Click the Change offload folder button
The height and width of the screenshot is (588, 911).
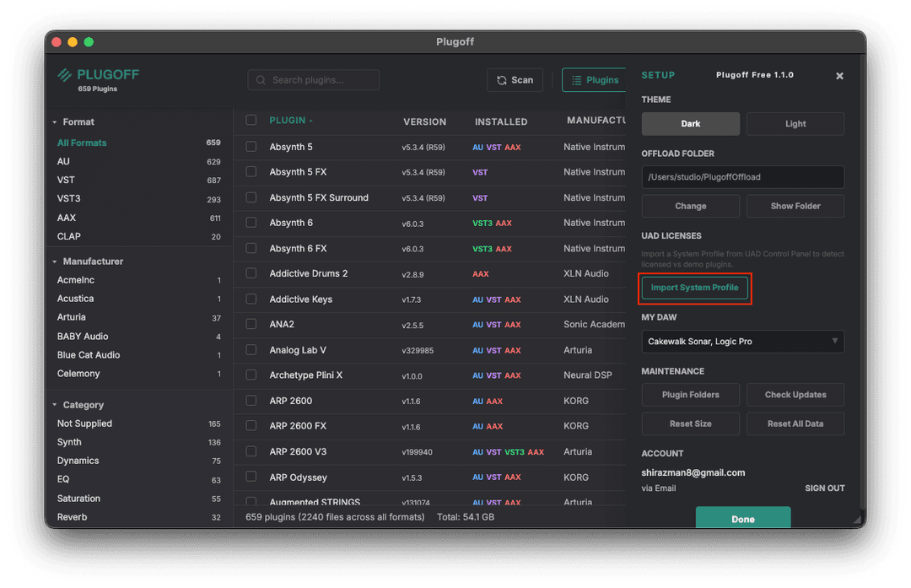690,207
